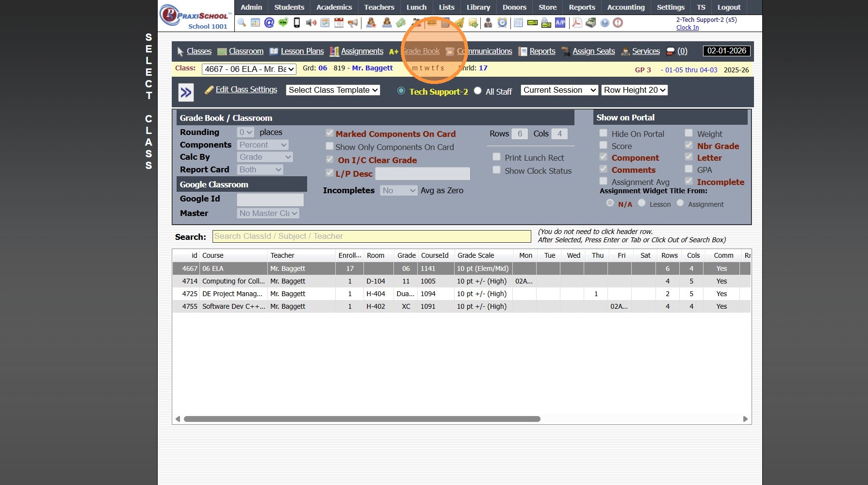
Task: Click the Clock In link
Action: coord(688,28)
